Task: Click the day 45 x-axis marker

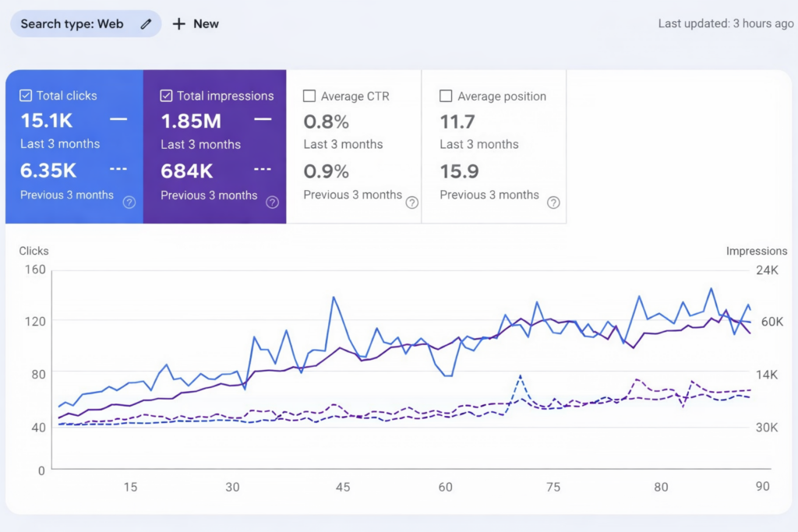Action: [x=343, y=488]
